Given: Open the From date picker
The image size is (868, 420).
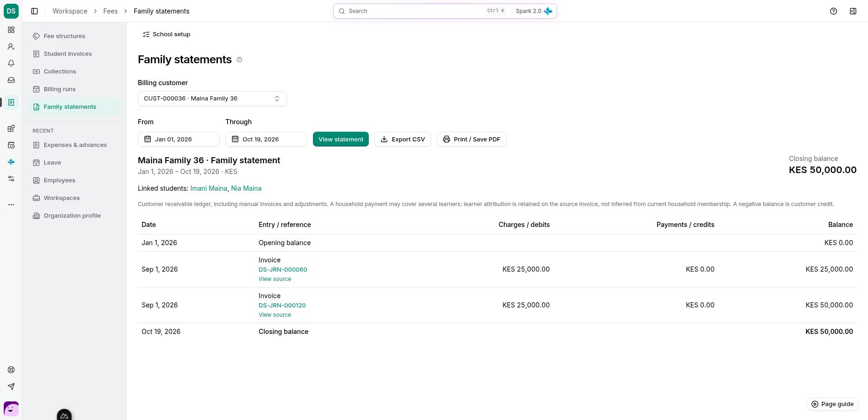Looking at the screenshot, I should [x=179, y=139].
